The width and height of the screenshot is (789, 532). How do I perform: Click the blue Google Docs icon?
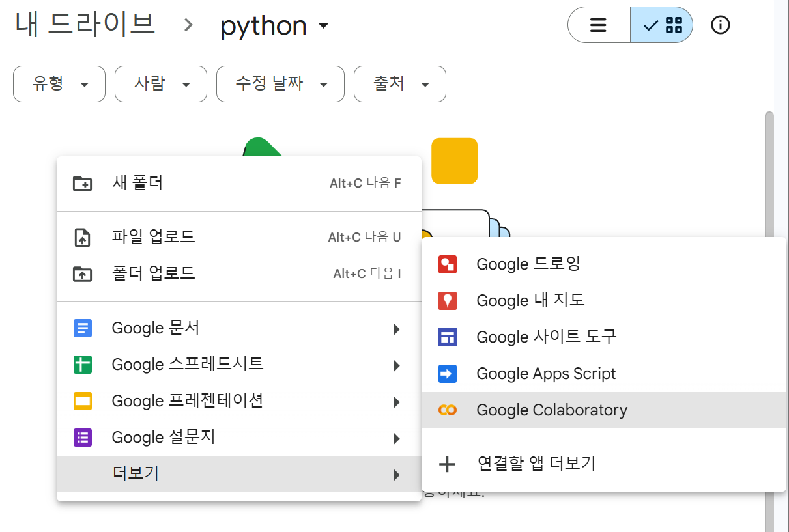[x=83, y=328]
